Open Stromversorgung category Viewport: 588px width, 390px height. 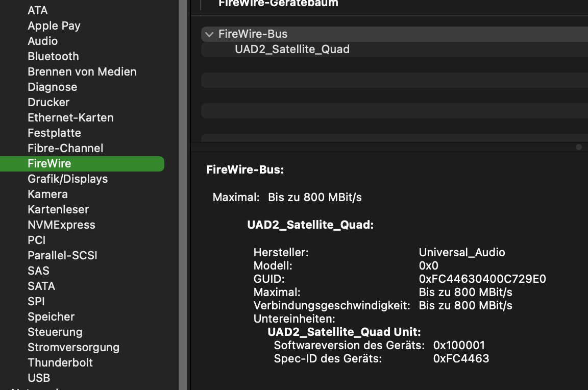coord(73,347)
